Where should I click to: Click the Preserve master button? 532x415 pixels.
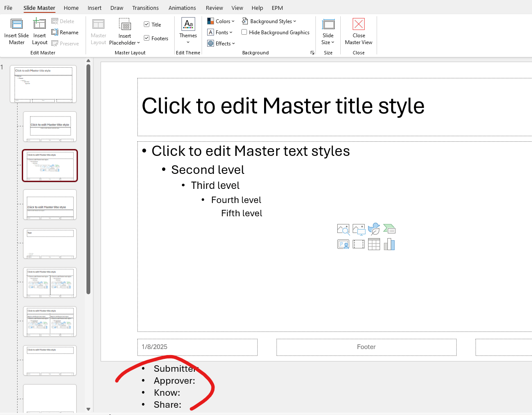click(x=65, y=43)
